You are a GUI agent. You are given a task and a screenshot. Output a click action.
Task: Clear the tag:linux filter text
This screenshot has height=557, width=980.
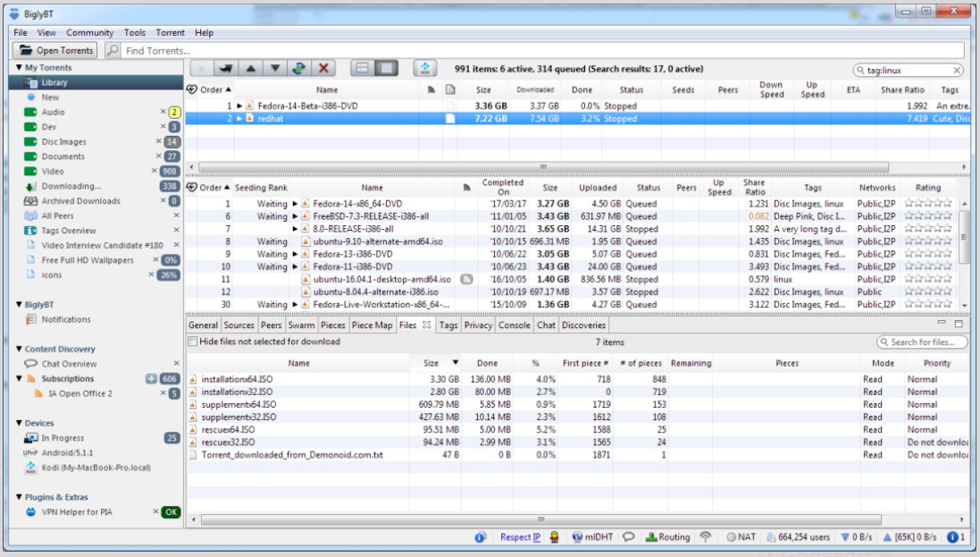pos(957,70)
